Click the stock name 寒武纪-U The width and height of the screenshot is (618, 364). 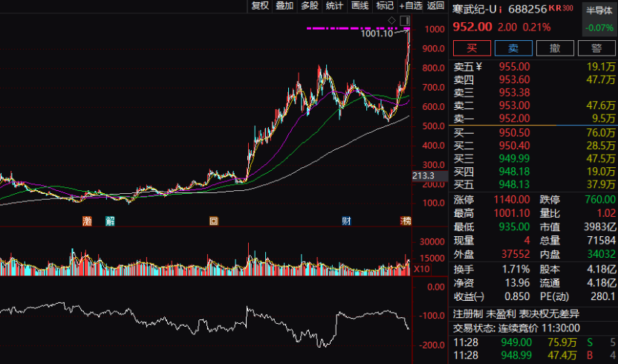click(x=474, y=9)
